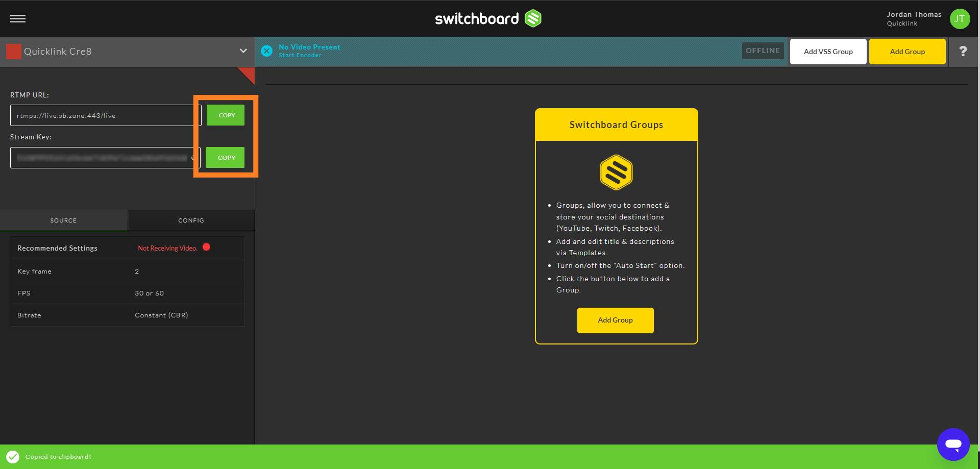Viewport: 980px width, 469px height.
Task: Select the Bitrate row label
Action: (29, 315)
